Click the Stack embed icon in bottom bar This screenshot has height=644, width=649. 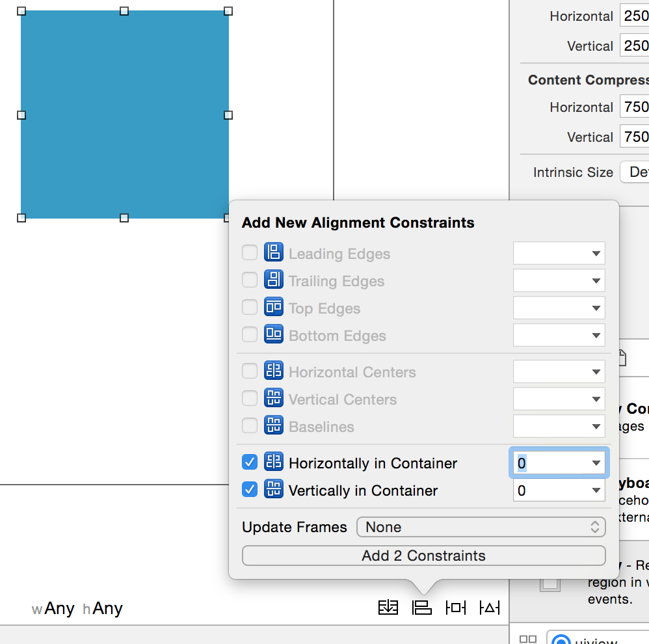click(388, 608)
